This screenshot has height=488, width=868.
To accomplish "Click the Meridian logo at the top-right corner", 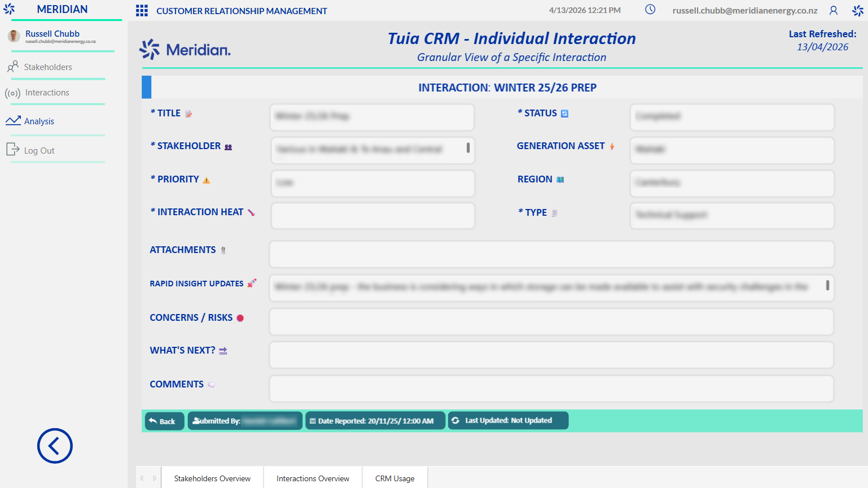I will pyautogui.click(x=858, y=10).
